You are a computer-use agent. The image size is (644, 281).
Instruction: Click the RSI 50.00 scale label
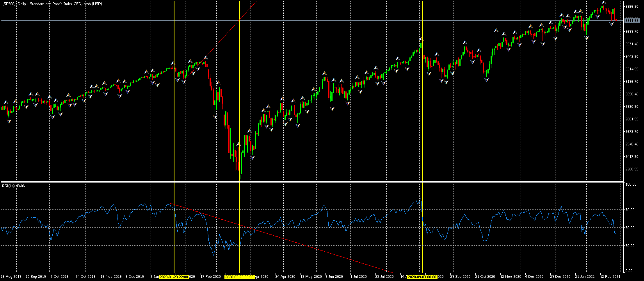tap(630, 228)
